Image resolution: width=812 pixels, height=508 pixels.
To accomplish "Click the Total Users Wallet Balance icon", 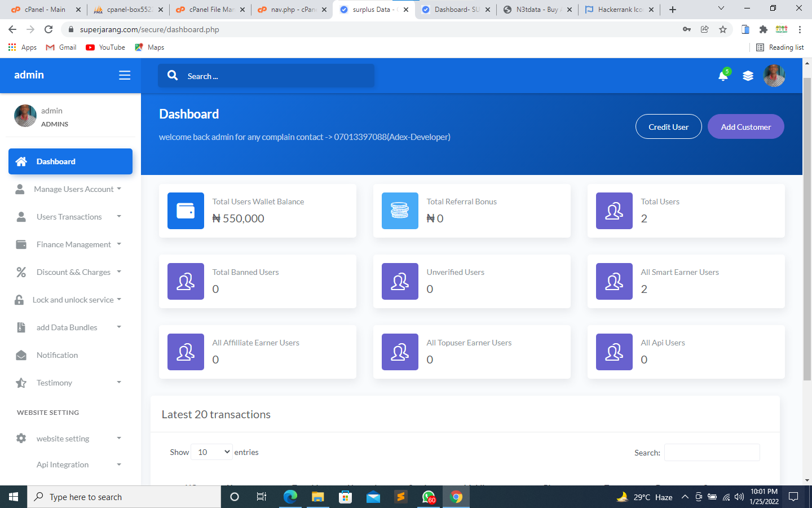I will pyautogui.click(x=186, y=211).
